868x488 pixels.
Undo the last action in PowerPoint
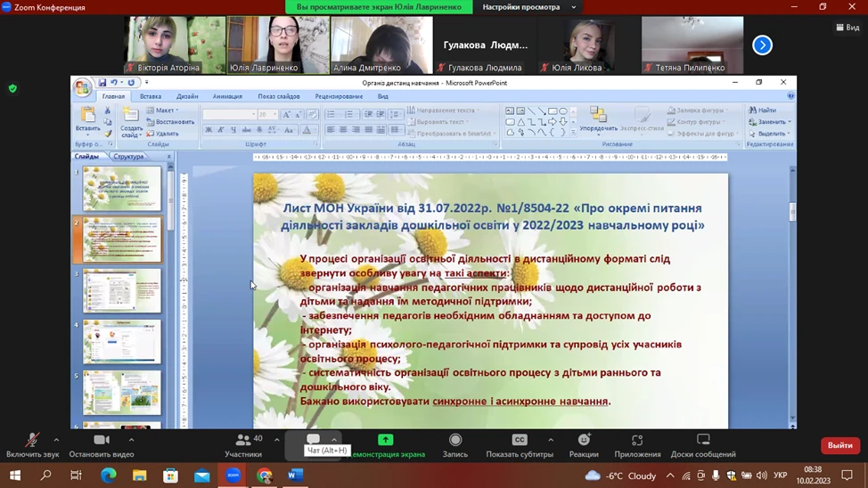tap(113, 83)
